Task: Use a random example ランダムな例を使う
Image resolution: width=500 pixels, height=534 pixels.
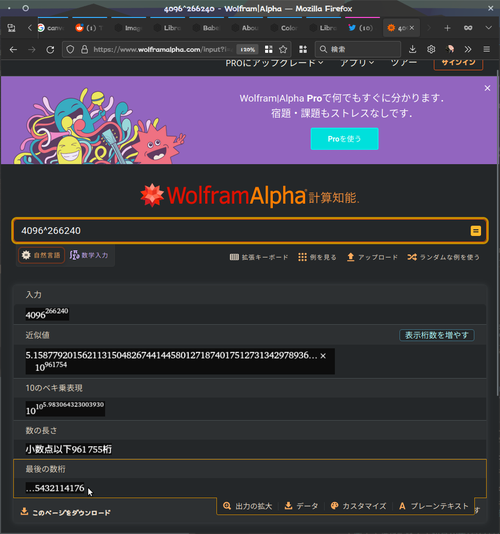Action: click(x=443, y=257)
